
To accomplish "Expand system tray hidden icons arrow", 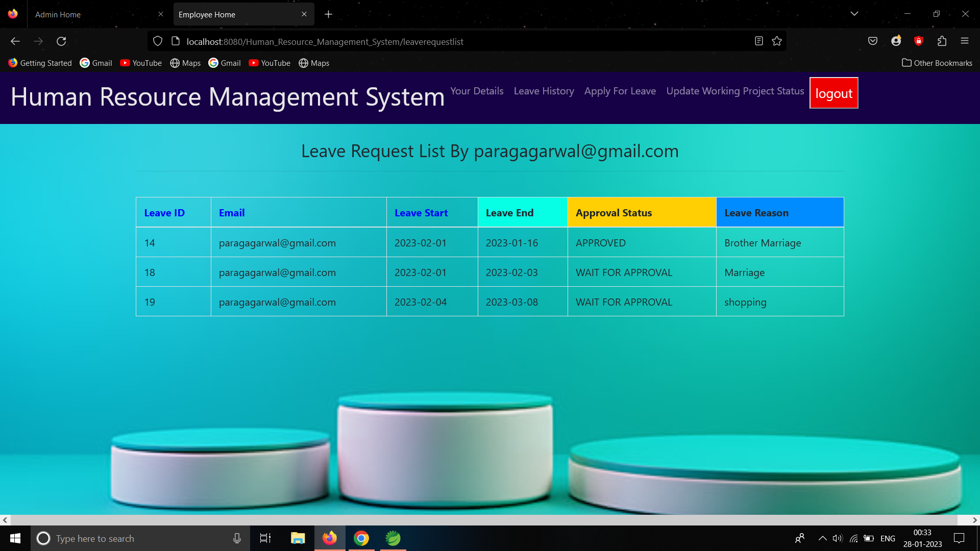I will [x=822, y=538].
